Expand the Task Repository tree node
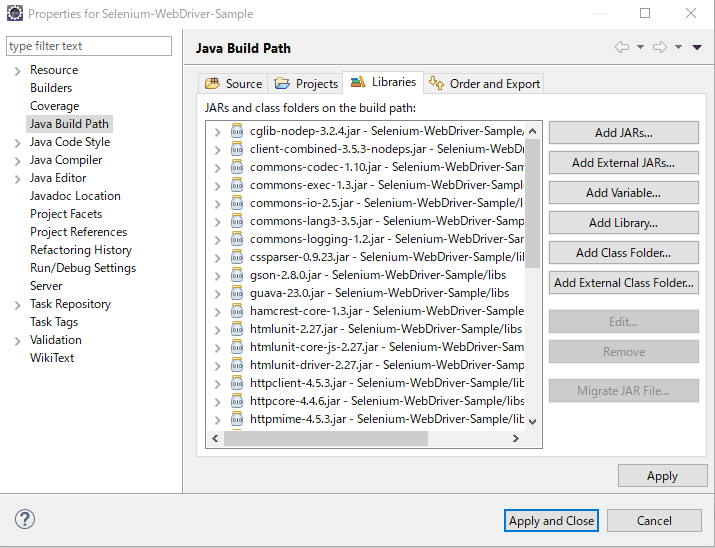 point(17,305)
